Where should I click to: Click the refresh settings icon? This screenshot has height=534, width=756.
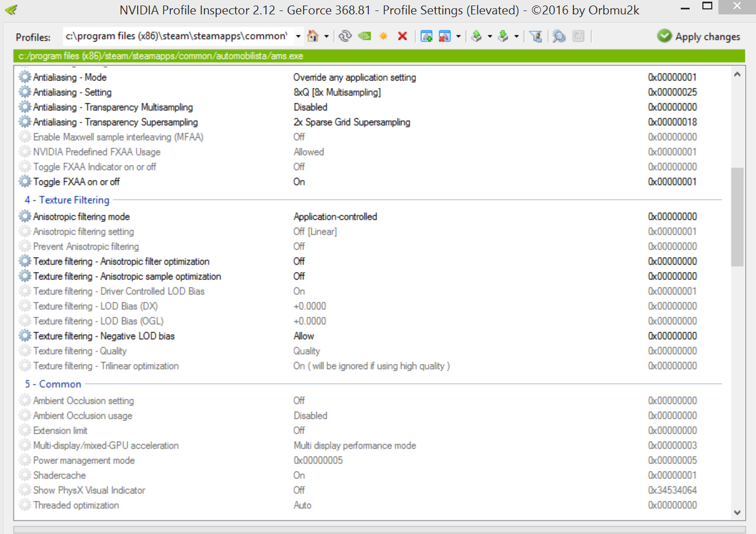(x=345, y=36)
